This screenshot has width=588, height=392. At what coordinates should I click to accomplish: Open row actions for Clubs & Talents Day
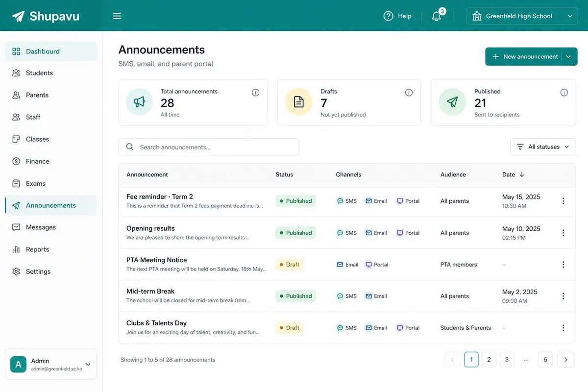pyautogui.click(x=563, y=328)
